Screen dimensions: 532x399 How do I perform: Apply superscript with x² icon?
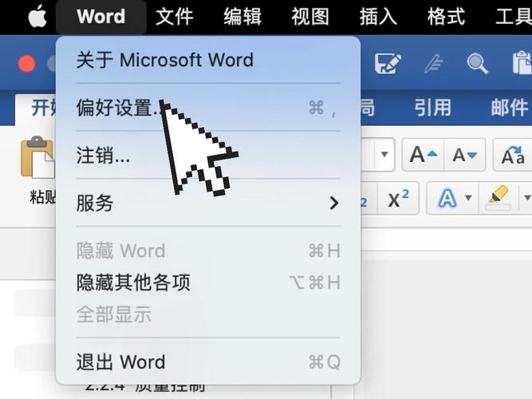398,199
